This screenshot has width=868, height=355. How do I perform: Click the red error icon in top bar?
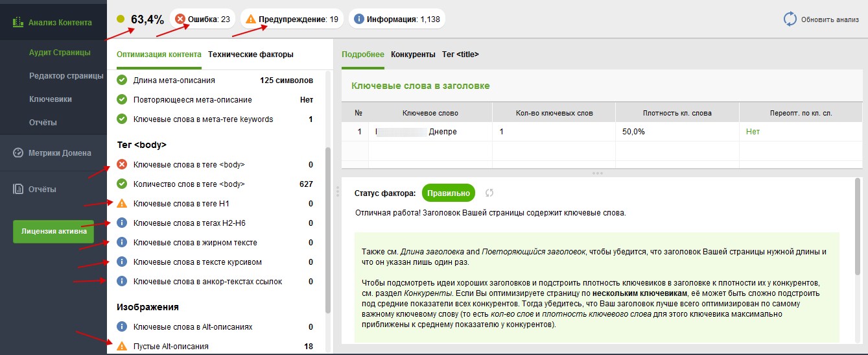[x=180, y=19]
